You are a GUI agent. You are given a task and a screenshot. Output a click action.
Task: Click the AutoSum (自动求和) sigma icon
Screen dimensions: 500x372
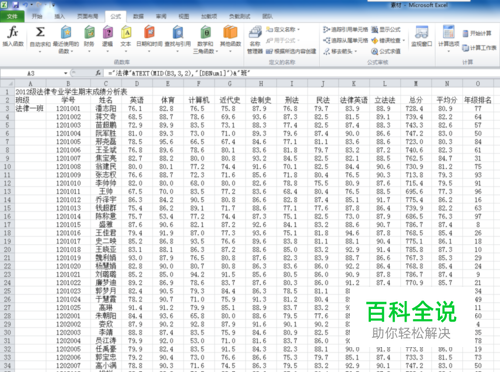(40, 33)
